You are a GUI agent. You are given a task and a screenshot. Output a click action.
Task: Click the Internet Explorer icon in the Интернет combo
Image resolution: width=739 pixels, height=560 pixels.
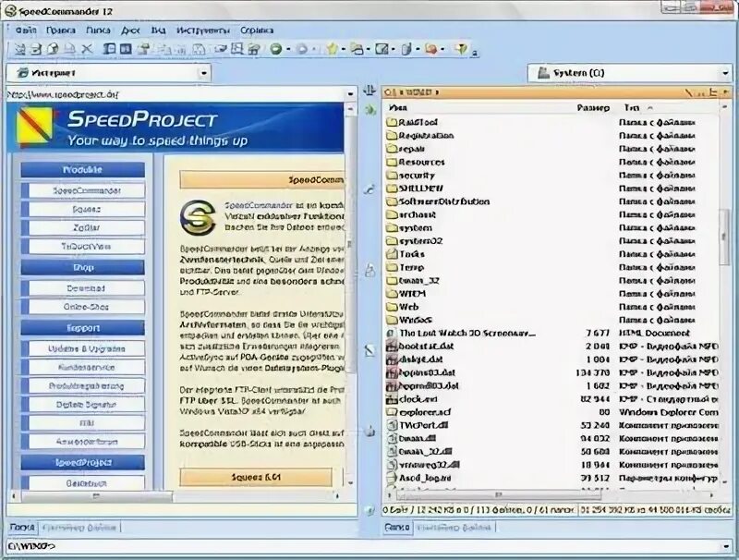point(22,73)
